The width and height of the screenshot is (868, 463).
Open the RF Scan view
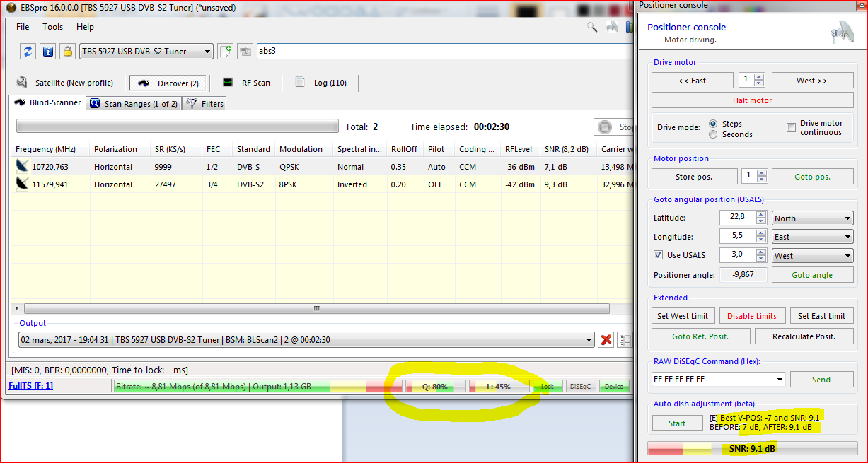pos(246,83)
